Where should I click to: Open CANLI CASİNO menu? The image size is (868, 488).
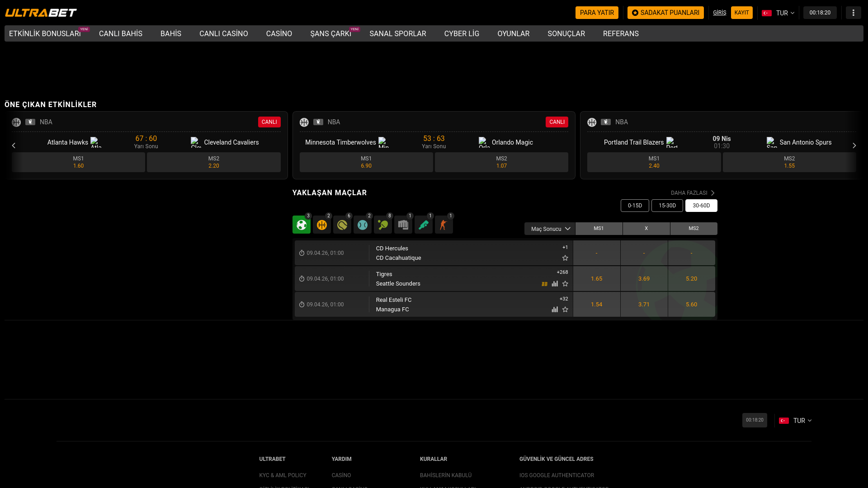[x=224, y=34]
